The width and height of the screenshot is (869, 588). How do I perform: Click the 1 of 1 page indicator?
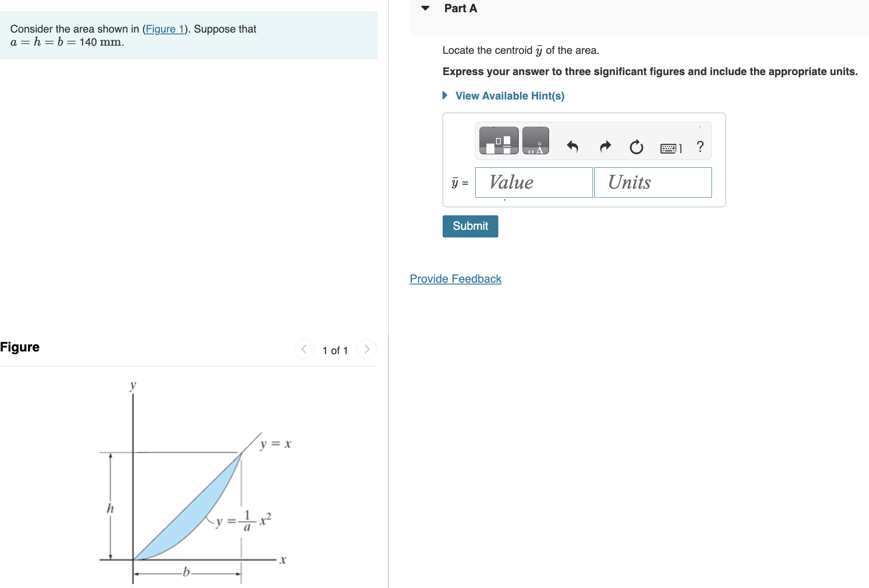point(335,350)
